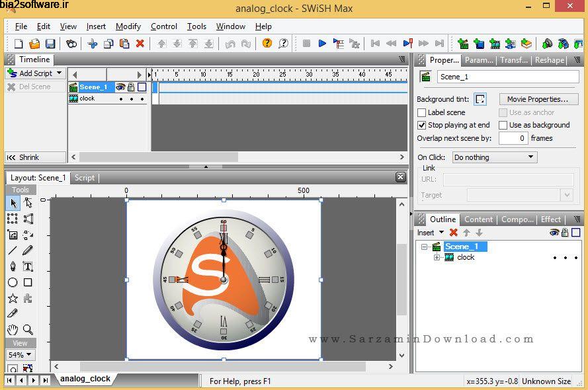Grab the Hand pan tool
588x390 pixels.
point(12,330)
